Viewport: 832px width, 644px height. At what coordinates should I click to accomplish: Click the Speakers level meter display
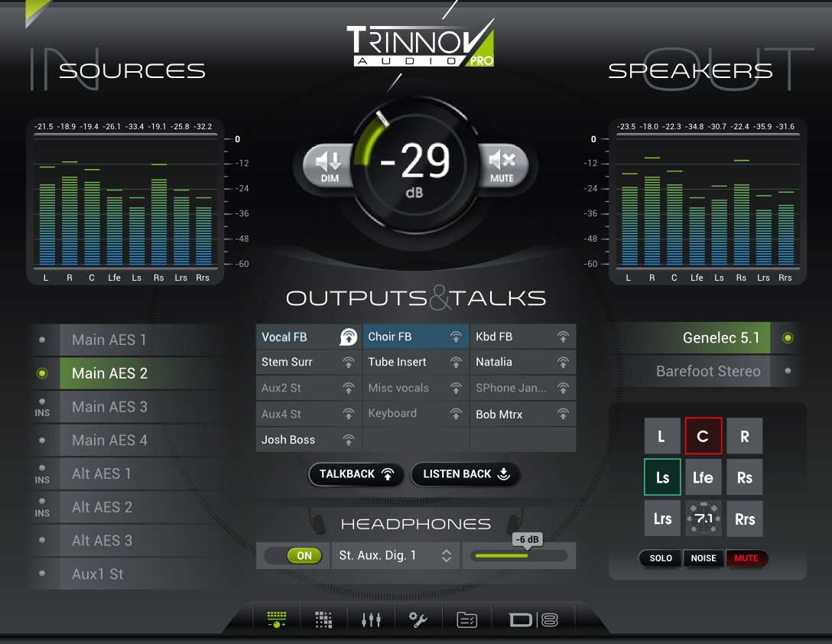[707, 202]
